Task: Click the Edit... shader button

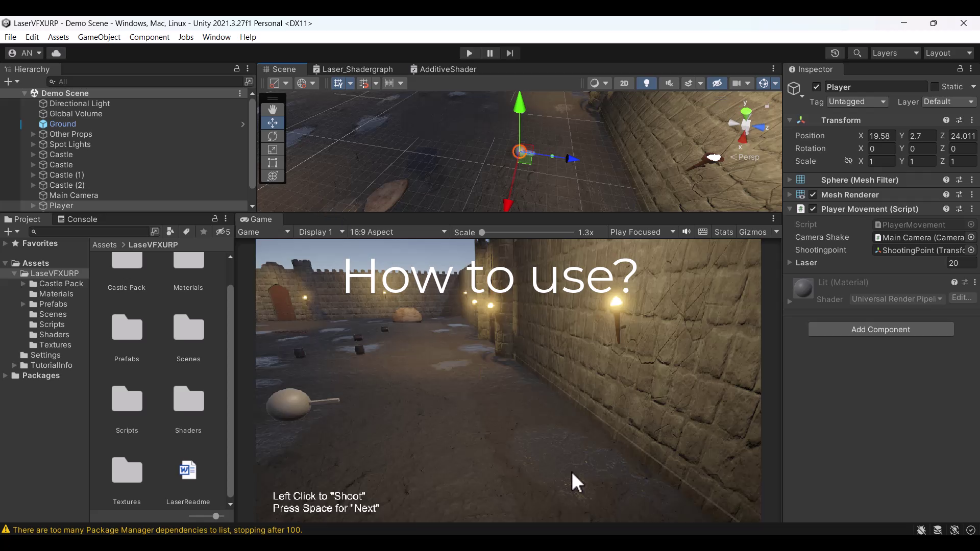Action: (962, 298)
